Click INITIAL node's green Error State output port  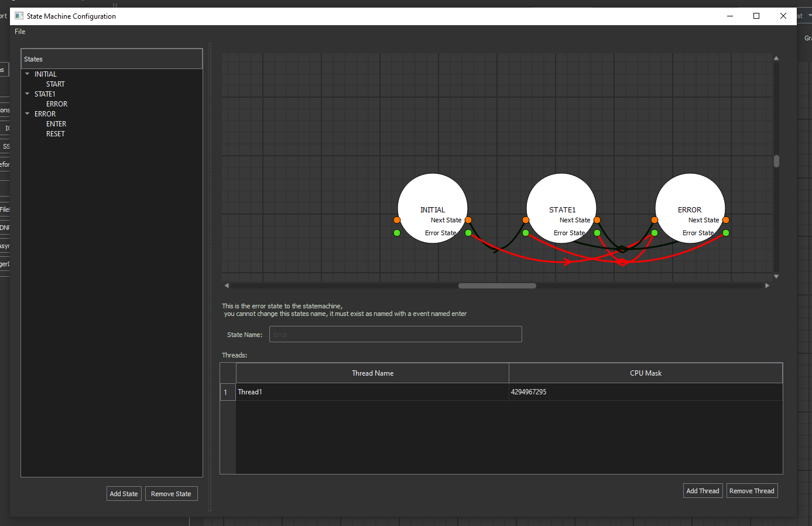468,233
